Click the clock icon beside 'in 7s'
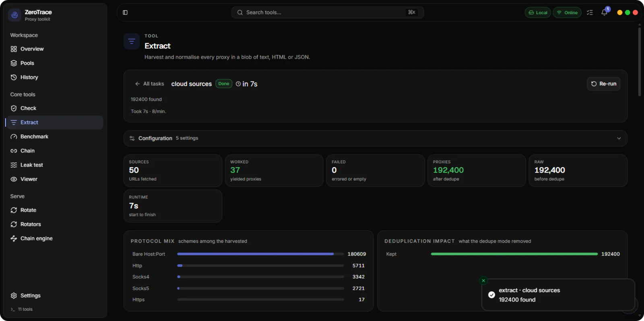The image size is (644, 321). click(x=238, y=84)
